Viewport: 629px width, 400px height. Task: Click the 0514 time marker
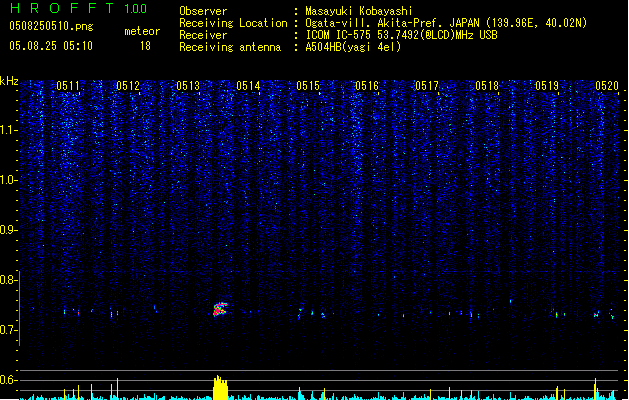[x=248, y=86]
